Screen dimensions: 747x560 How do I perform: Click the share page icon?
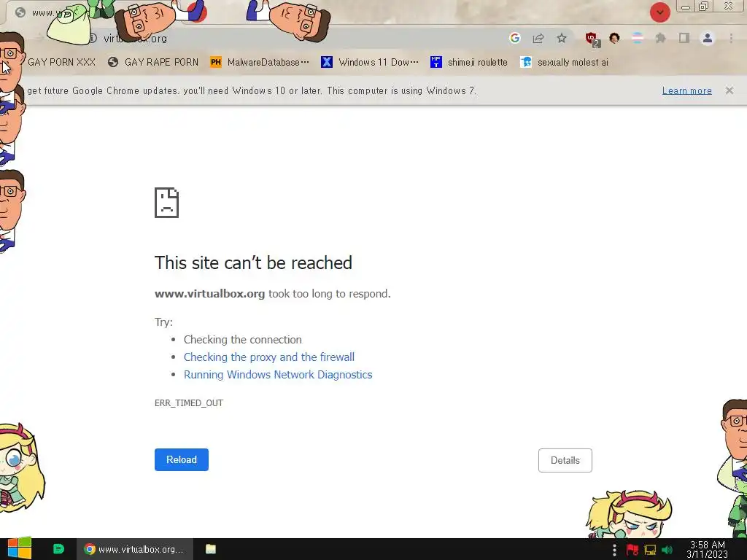[x=538, y=38]
